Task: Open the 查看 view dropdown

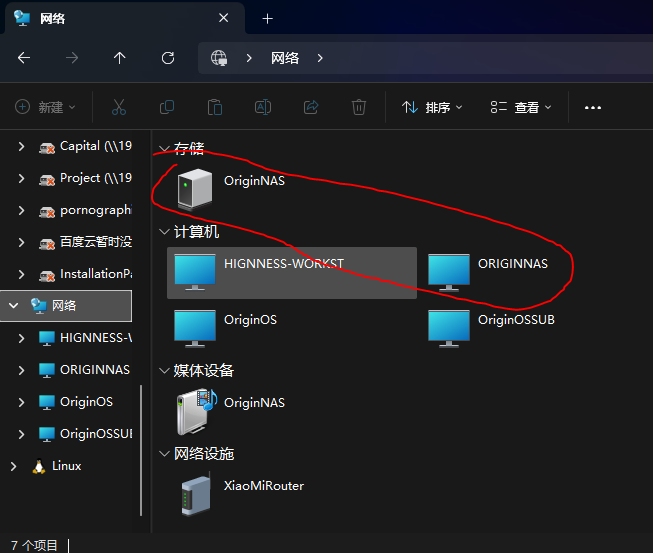Action: coord(521,107)
